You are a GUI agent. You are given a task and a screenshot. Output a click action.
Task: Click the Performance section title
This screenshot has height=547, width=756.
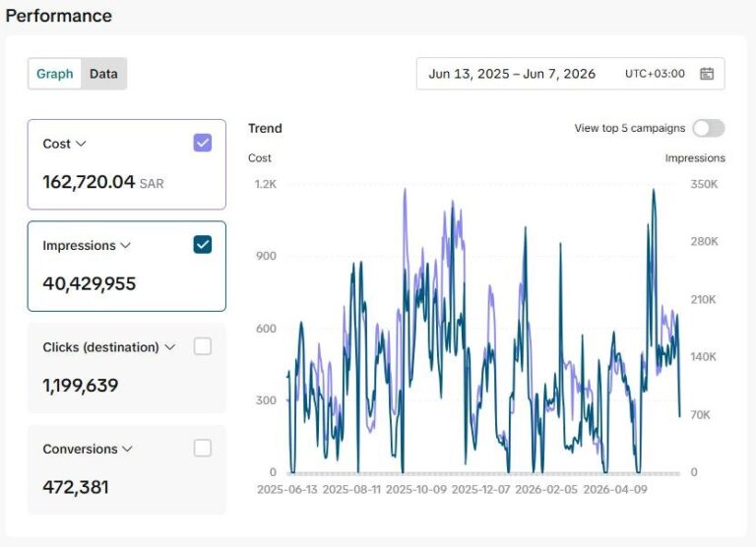tap(59, 16)
